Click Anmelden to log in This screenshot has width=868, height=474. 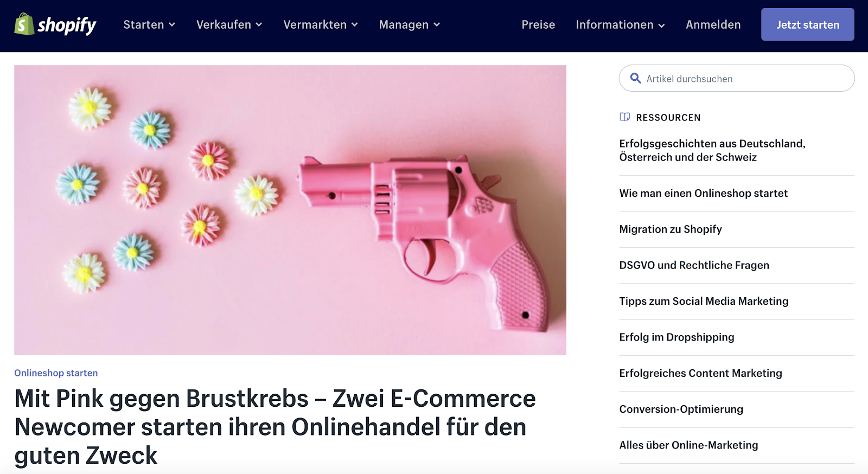tap(713, 24)
